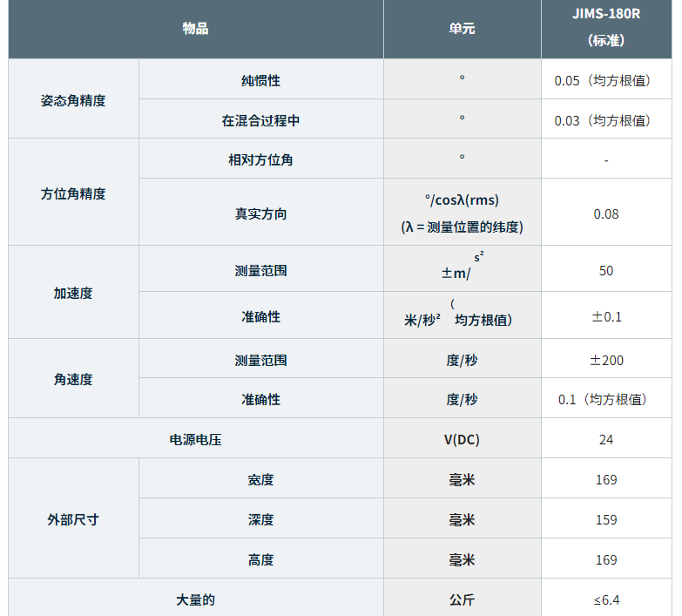Select the ±0.1 value cell

[x=606, y=315]
